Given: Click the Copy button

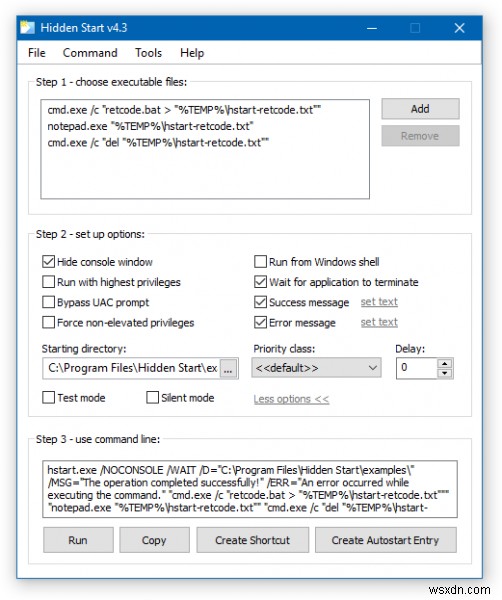Looking at the screenshot, I should pos(154,540).
